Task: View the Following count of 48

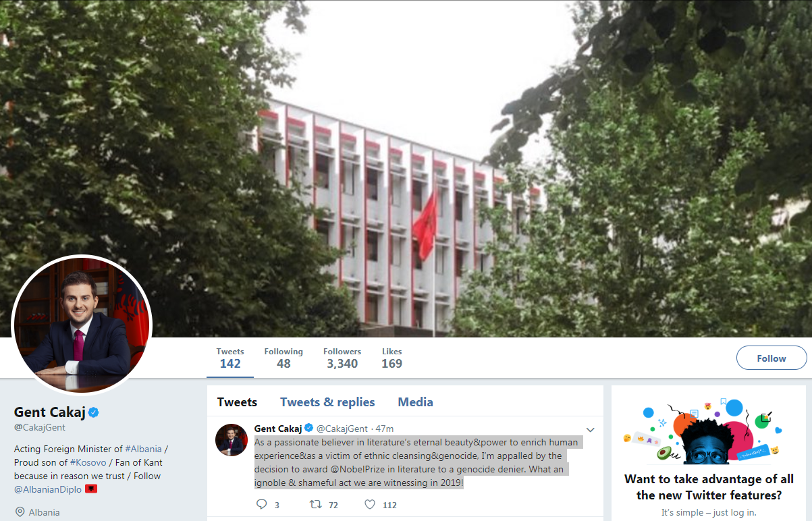Action: (283, 358)
